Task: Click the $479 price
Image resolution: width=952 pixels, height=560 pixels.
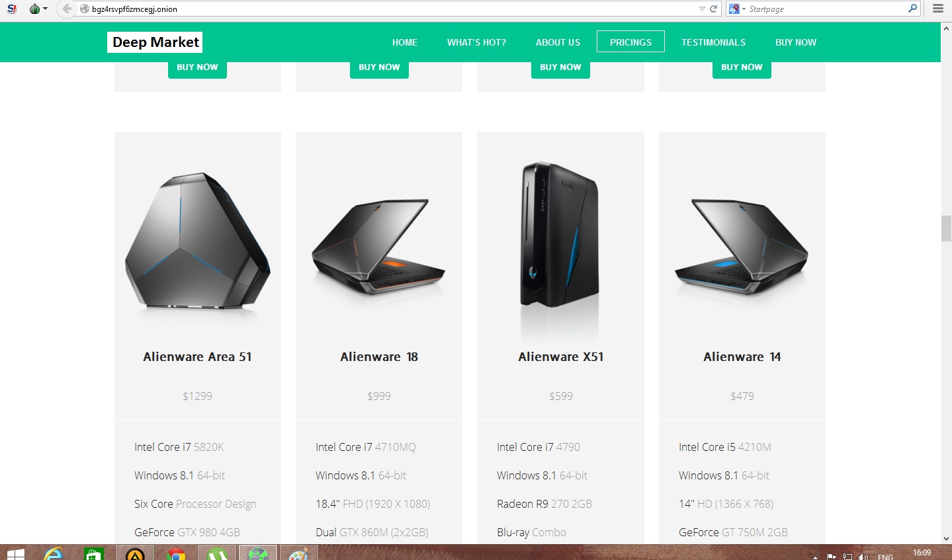Action: (x=742, y=396)
